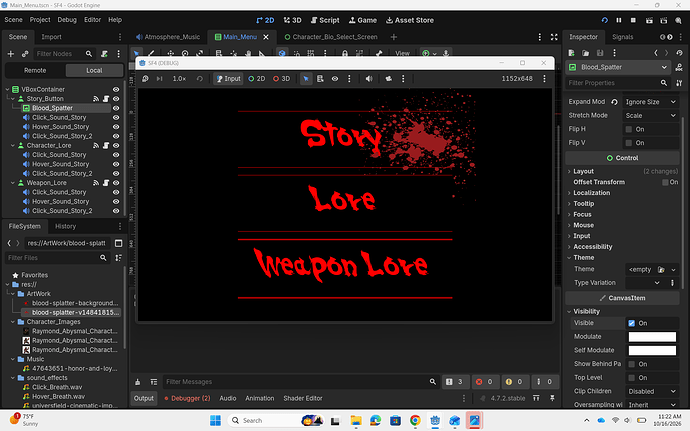Screen dimensions: 690x431
Task: Open script attached to Character_Lore
Action: (106, 145)
